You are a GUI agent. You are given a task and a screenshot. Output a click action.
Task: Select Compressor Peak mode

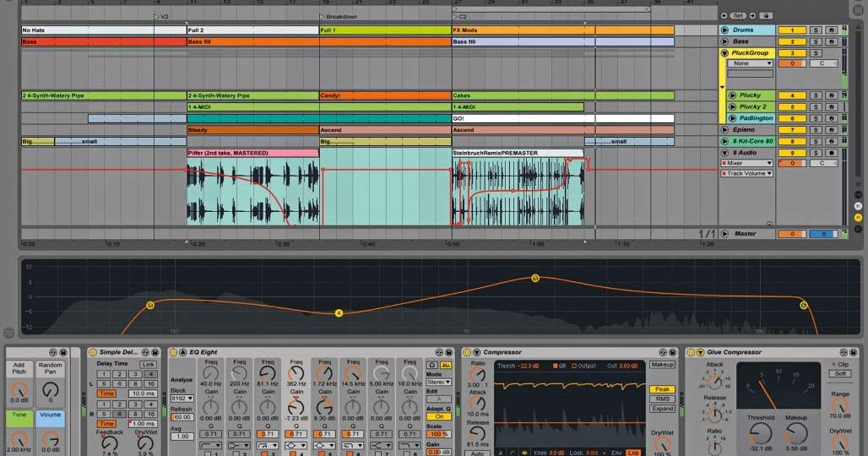[x=662, y=389]
